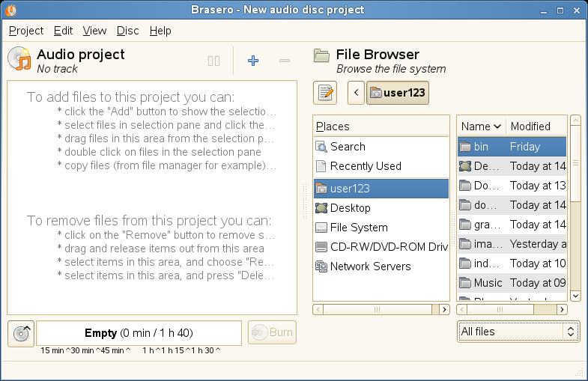Open the All files filter dropdown
Viewport: 588px width, 381px height.
pyautogui.click(x=518, y=332)
